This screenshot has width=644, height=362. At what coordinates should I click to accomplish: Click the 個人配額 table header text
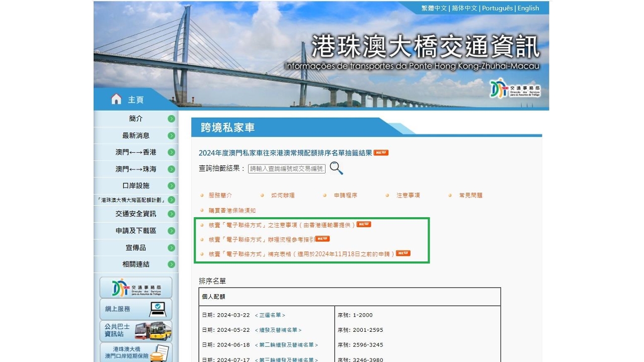(x=214, y=297)
